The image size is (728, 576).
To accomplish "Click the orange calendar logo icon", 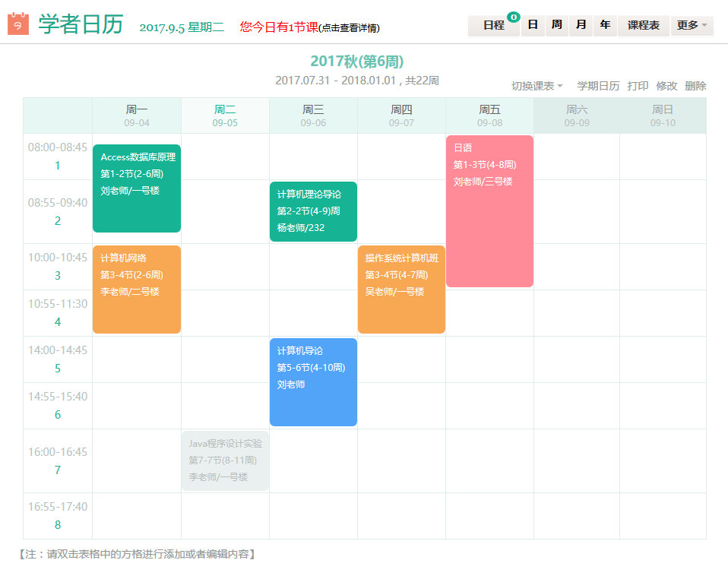I will tap(18, 24).
